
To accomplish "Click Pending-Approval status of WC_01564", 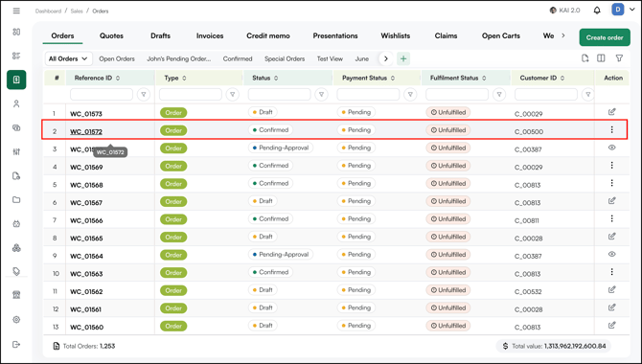I will pyautogui.click(x=281, y=254).
